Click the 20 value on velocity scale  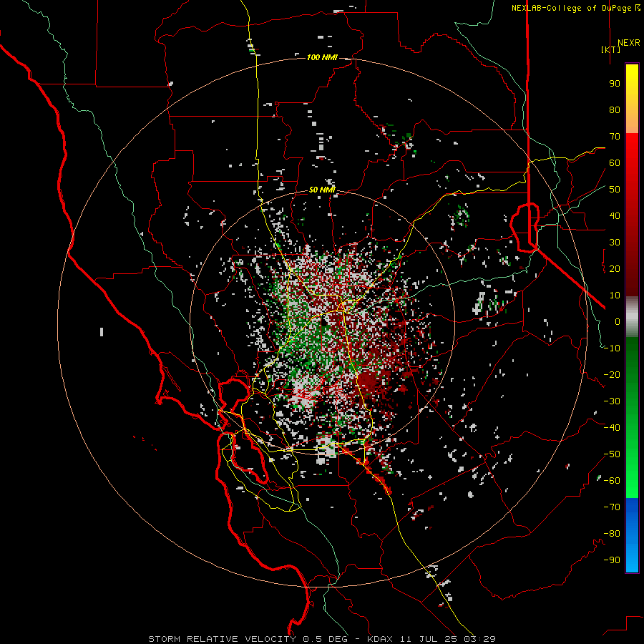coord(615,269)
